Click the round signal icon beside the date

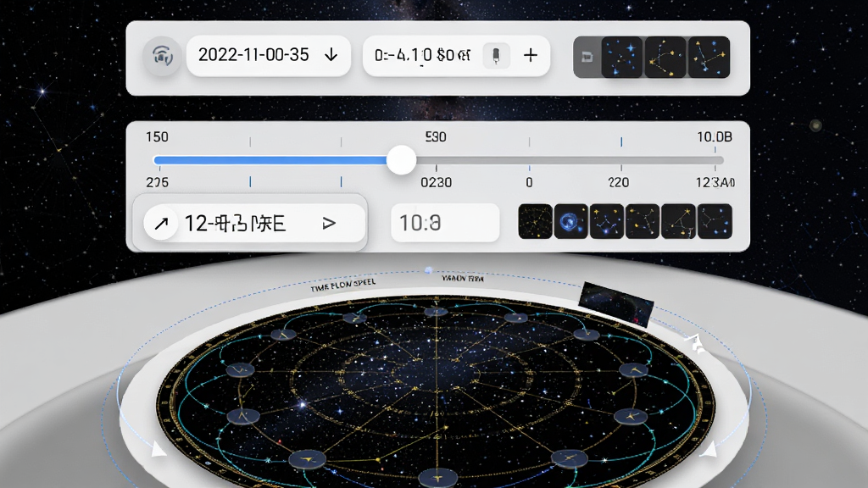(x=162, y=56)
